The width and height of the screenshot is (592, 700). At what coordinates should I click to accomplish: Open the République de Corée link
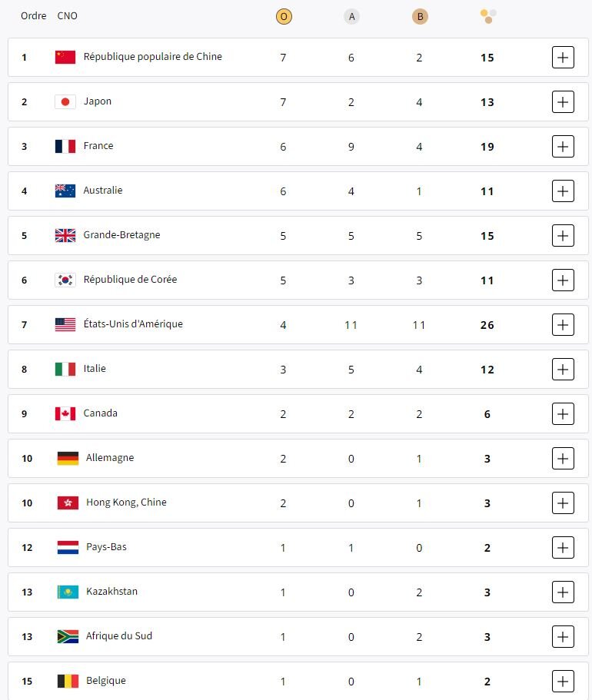pos(130,280)
